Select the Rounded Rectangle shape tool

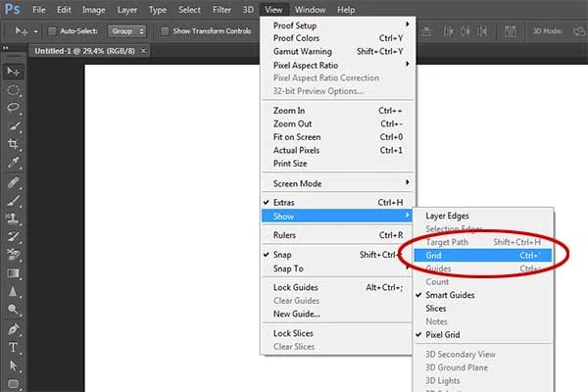coord(14,383)
